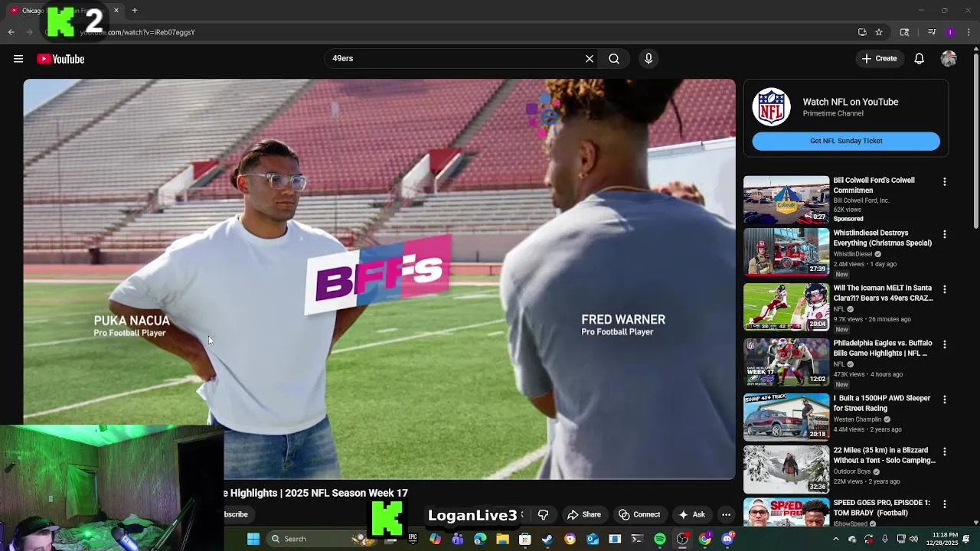The width and height of the screenshot is (980, 551).
Task: Open more options for Eagles vs. Bills video
Action: pos(945,344)
